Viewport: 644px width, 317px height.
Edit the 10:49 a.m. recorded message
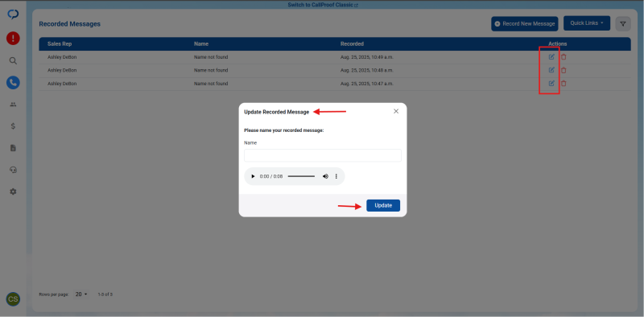tap(551, 57)
